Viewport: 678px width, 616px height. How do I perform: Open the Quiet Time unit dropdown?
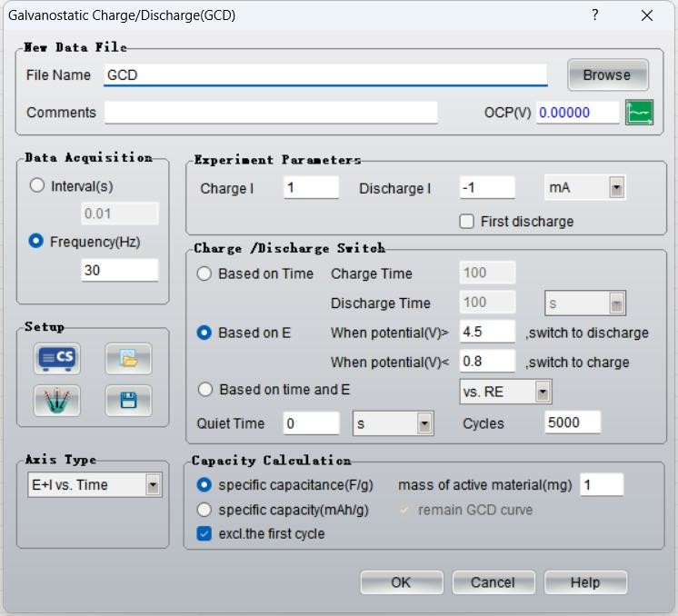click(x=424, y=423)
